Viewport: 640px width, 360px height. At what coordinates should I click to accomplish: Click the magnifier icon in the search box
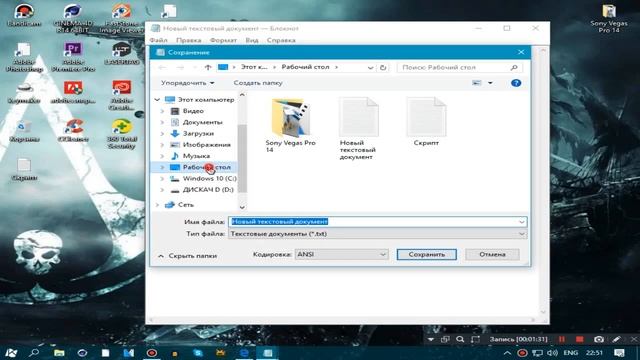514,67
